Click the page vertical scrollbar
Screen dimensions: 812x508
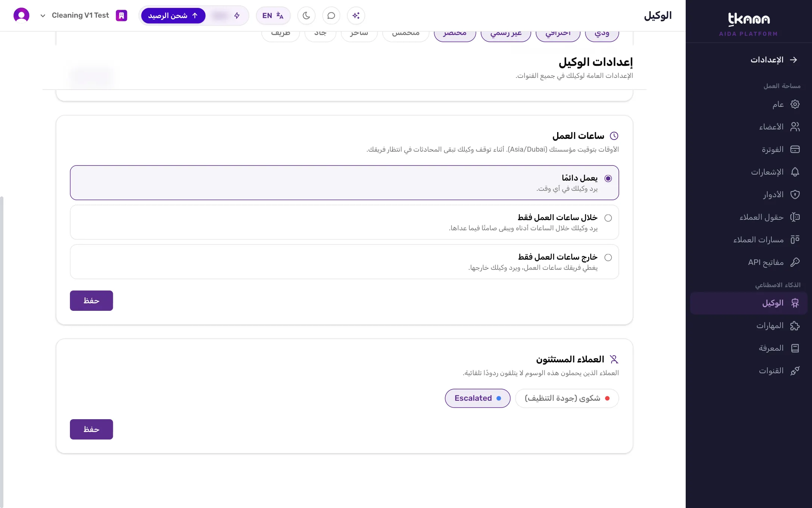(x=2, y=352)
